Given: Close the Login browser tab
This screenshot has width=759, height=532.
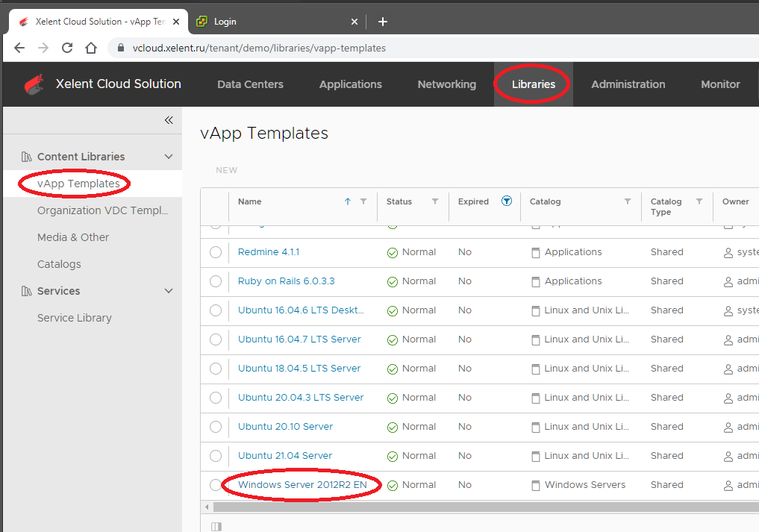Looking at the screenshot, I should pyautogui.click(x=354, y=22).
